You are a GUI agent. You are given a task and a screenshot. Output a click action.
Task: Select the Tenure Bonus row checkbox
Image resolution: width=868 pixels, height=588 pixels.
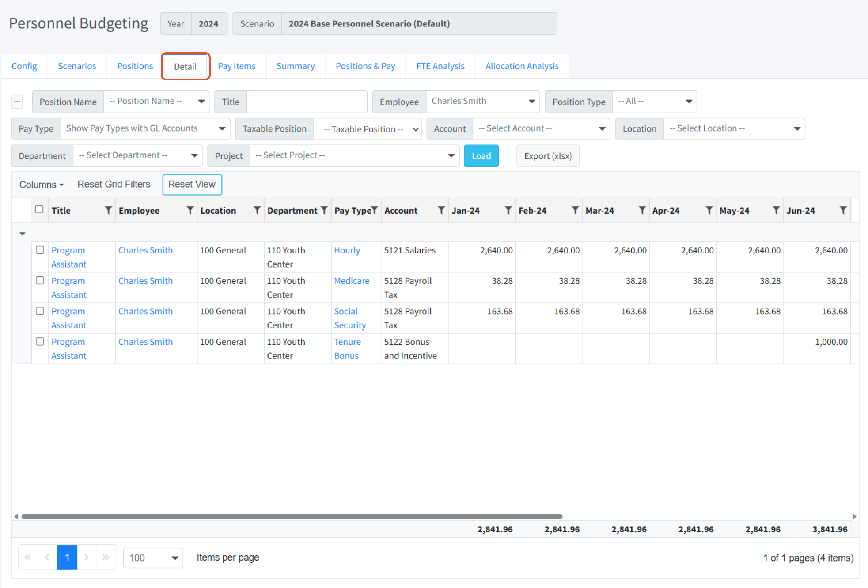[x=40, y=341]
